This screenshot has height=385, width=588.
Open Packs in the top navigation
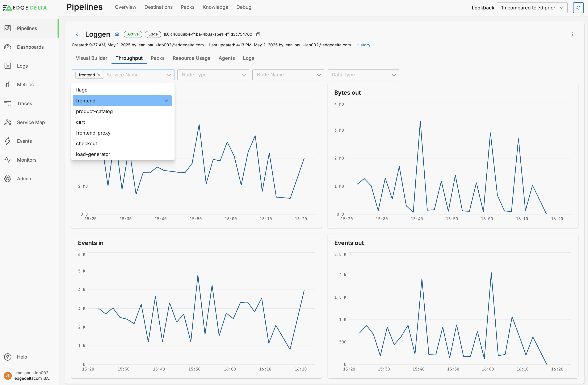click(x=188, y=7)
